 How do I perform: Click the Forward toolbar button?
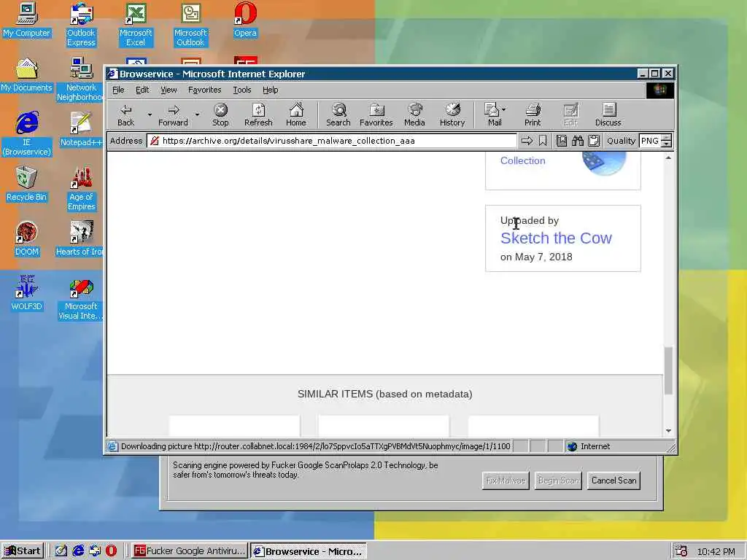click(173, 114)
